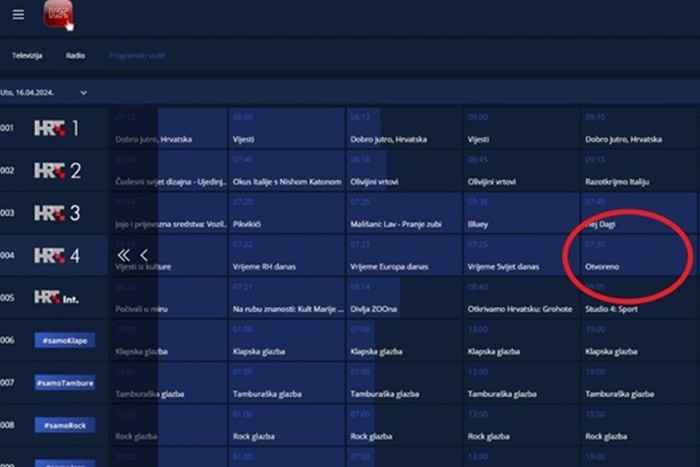Open Okus Italije s Nishom Katonom
Image resolution: width=700 pixels, height=467 pixels.
tap(287, 171)
